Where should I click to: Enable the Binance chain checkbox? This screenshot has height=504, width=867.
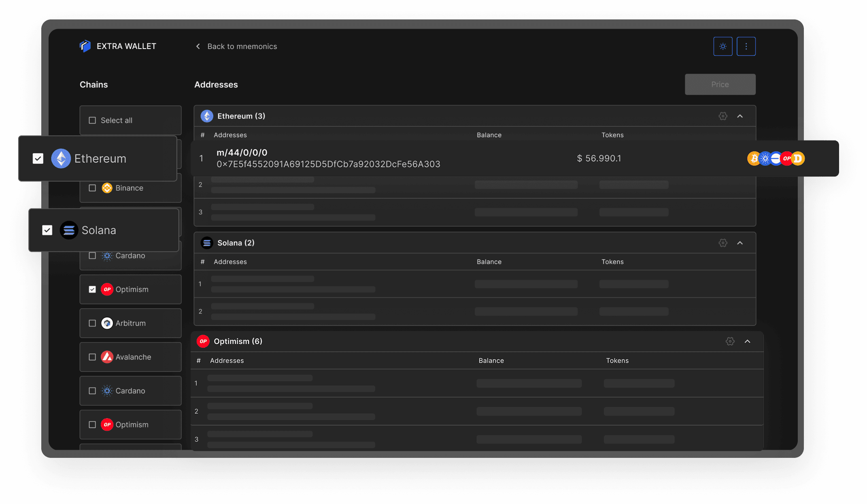[x=92, y=188]
